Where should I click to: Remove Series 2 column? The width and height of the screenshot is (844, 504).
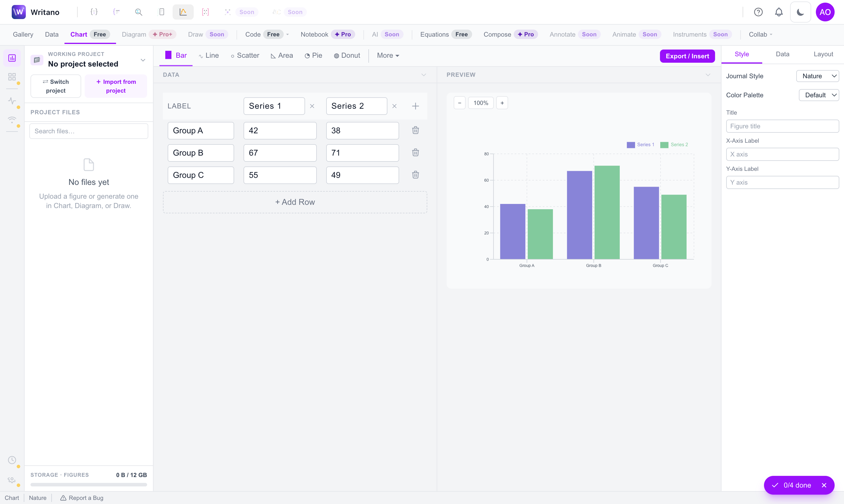tap(394, 106)
